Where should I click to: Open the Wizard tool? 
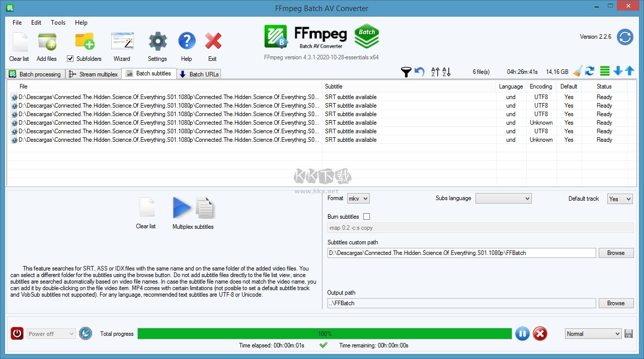[122, 41]
